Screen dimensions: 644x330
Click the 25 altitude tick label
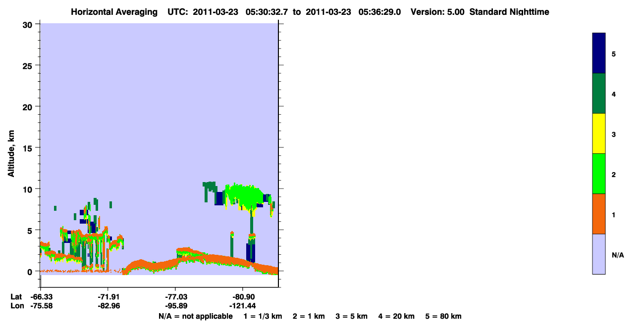[x=28, y=65]
